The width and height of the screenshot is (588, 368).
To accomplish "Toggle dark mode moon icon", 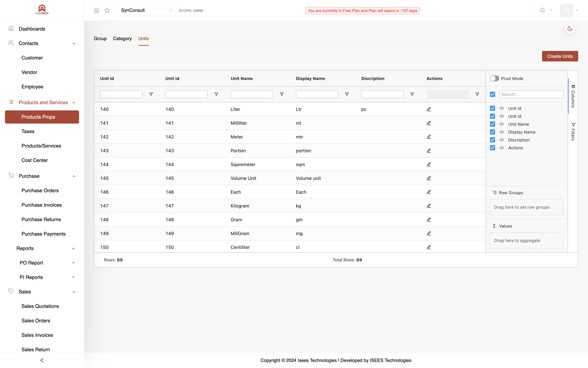I will 570,29.
